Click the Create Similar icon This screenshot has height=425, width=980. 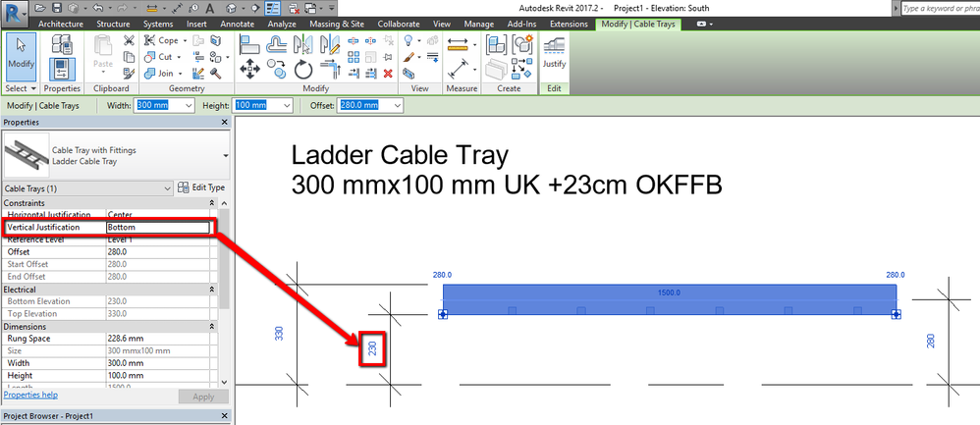pyautogui.click(x=521, y=68)
